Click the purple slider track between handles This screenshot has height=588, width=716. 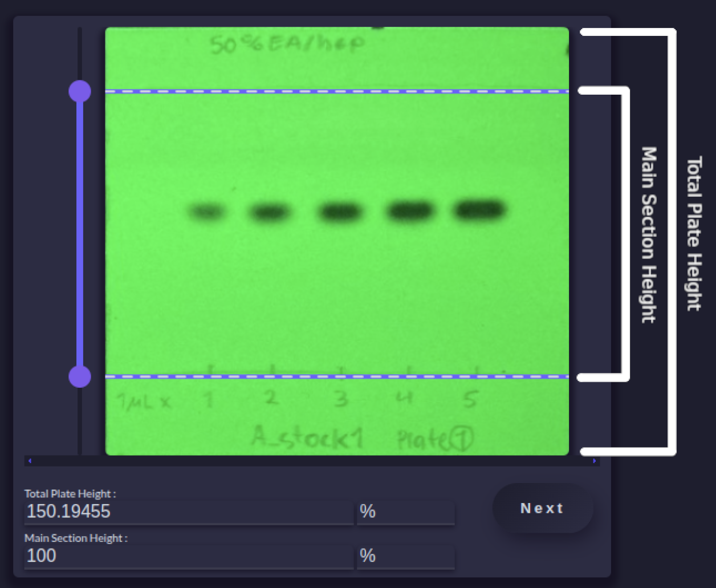(80, 234)
